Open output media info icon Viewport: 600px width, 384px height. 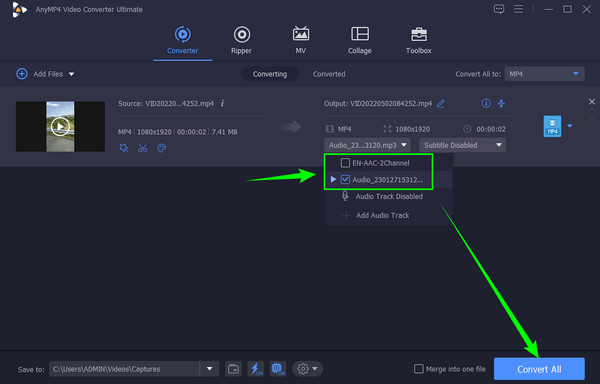pos(486,103)
